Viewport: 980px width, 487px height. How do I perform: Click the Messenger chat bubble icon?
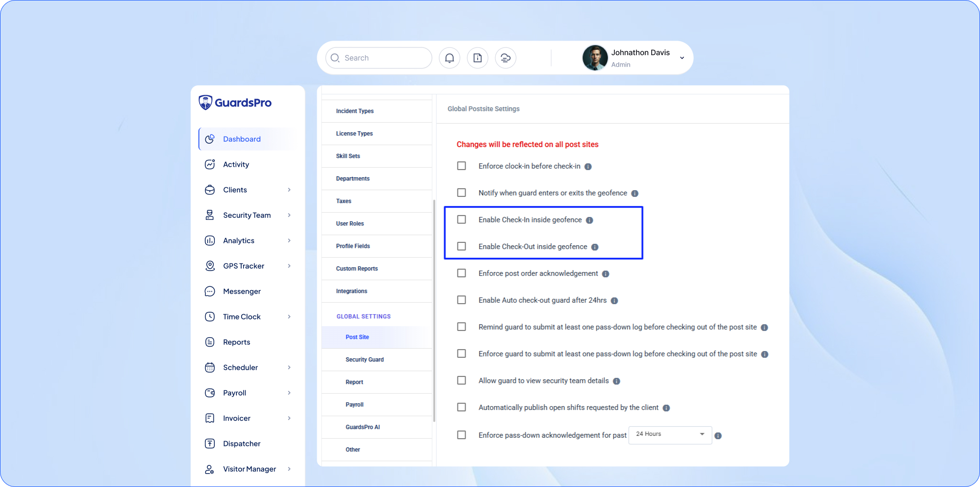[x=210, y=291]
